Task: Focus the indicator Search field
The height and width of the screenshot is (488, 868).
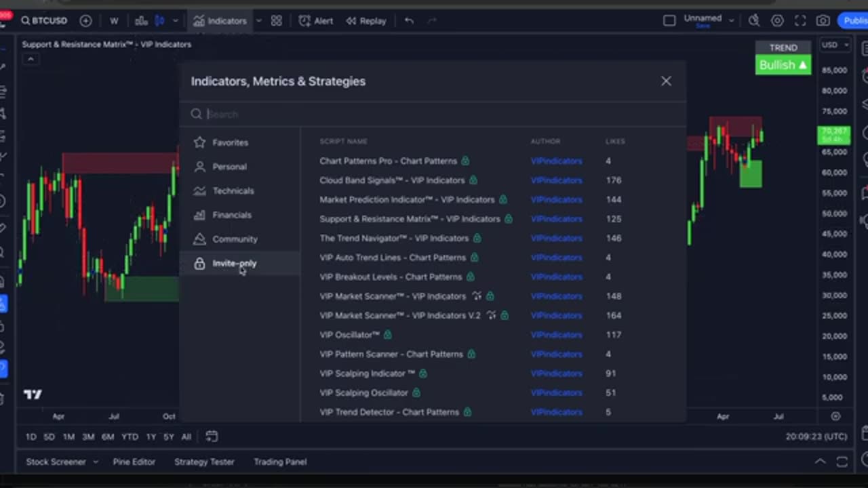Action: [433, 114]
